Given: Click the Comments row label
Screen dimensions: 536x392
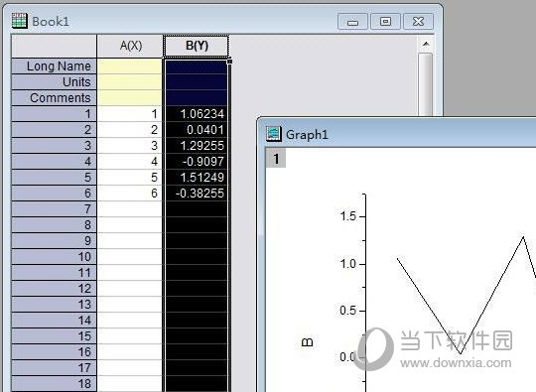Looking at the screenshot, I should pos(54,97).
